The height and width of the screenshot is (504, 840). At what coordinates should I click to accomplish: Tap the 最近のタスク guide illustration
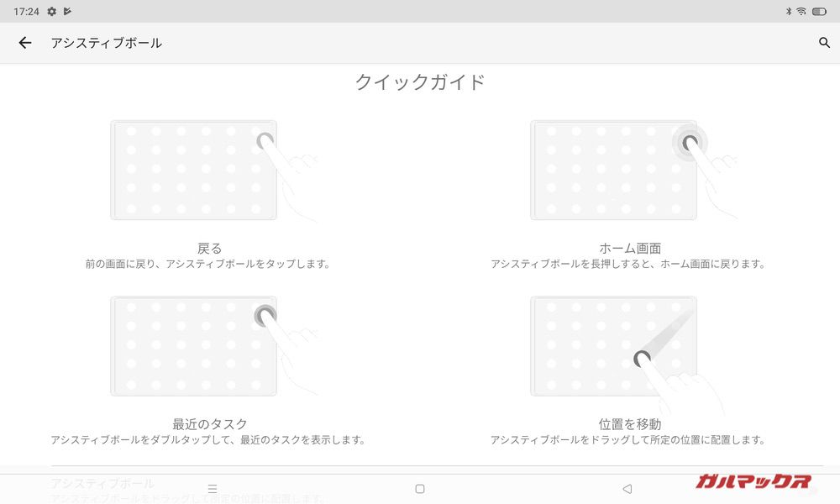point(213,346)
